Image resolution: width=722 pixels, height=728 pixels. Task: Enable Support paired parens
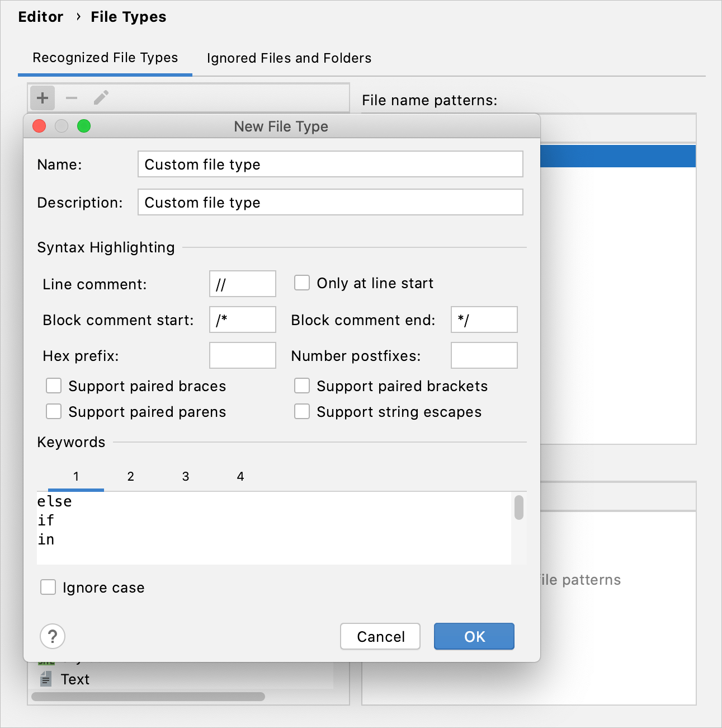[x=53, y=411]
